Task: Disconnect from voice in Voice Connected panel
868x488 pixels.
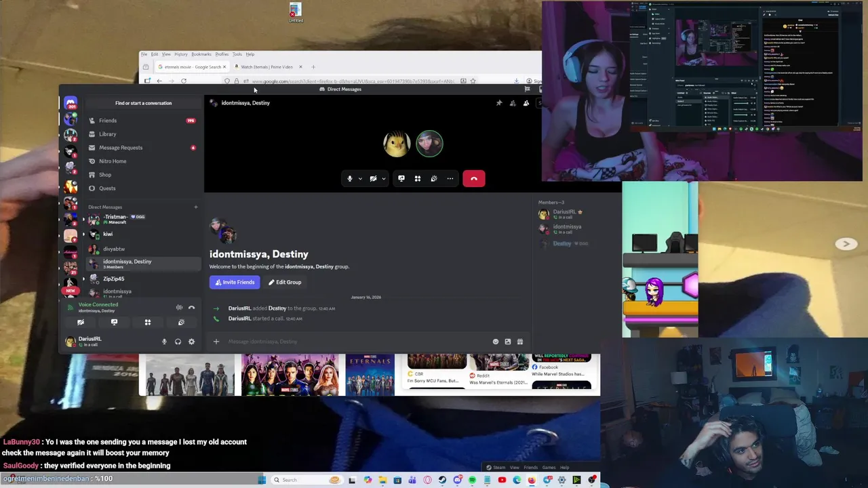Action: click(192, 308)
